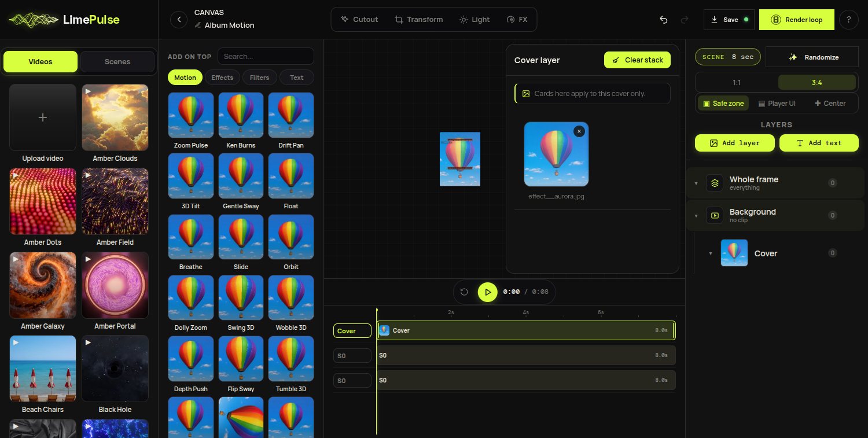Image resolution: width=868 pixels, height=438 pixels.
Task: Click the Randomize button
Action: pyautogui.click(x=812, y=57)
